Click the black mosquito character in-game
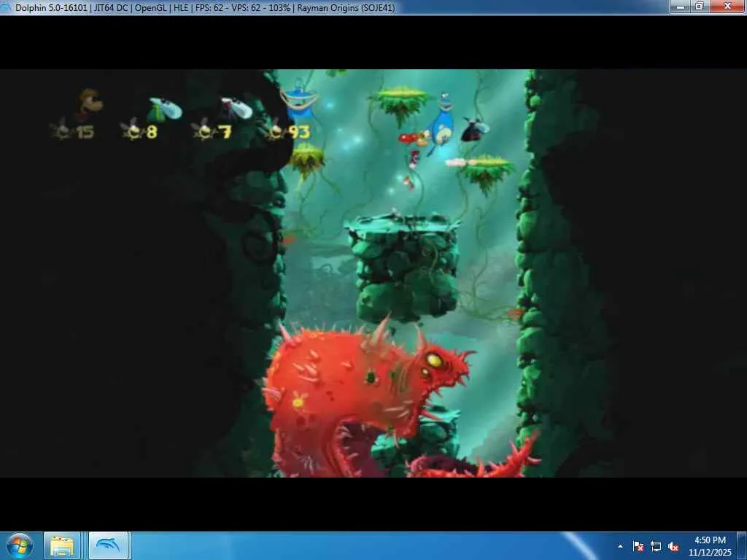747x560 pixels. [474, 130]
